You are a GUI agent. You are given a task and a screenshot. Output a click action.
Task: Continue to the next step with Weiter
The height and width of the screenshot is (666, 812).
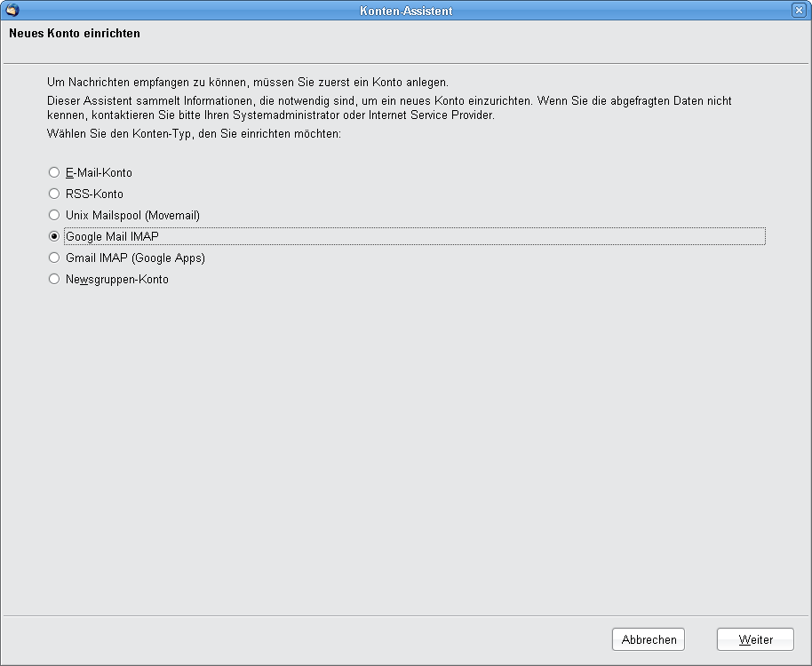tap(755, 639)
